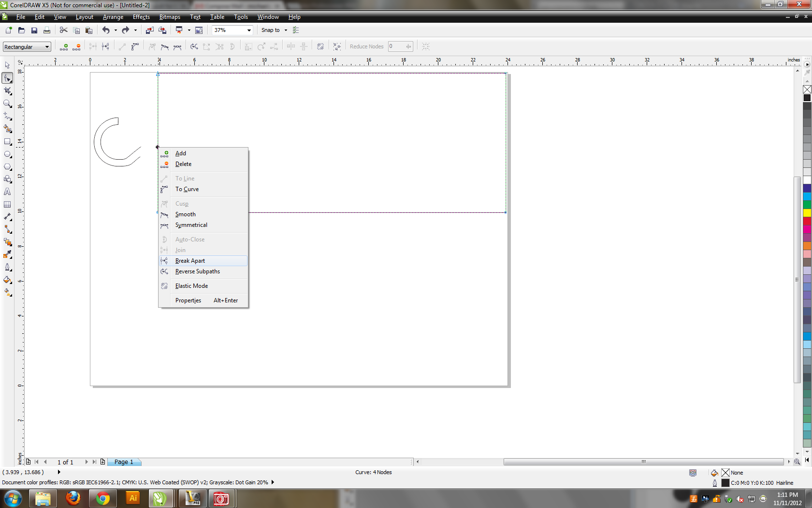Open Properties from the context menu
The height and width of the screenshot is (508, 812).
203,300
